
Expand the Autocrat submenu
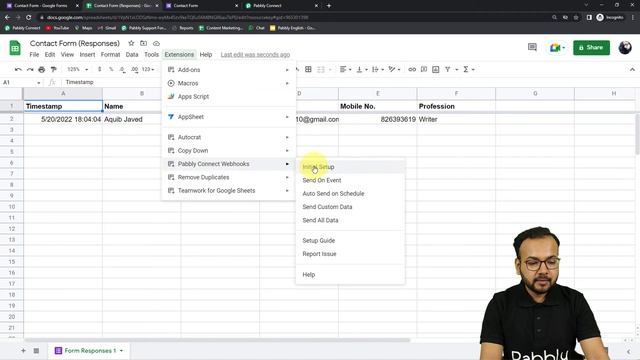229,137
